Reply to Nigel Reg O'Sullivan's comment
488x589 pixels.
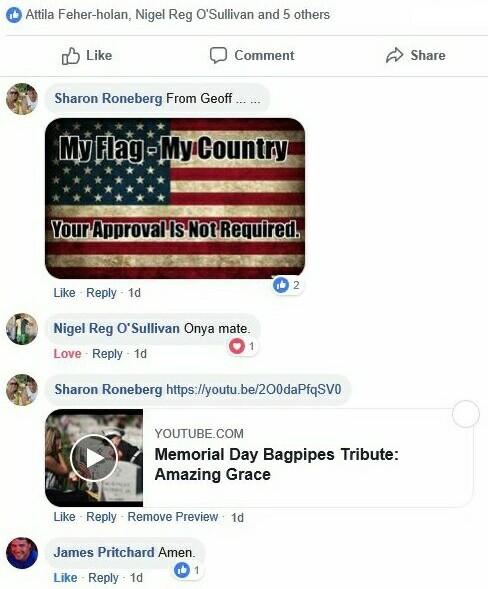click(107, 354)
